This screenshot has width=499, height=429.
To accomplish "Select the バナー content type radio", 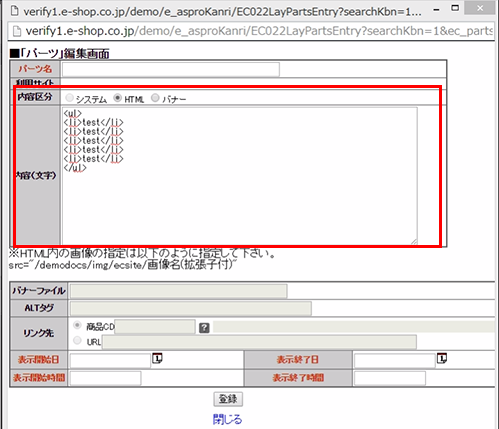I will click(155, 98).
